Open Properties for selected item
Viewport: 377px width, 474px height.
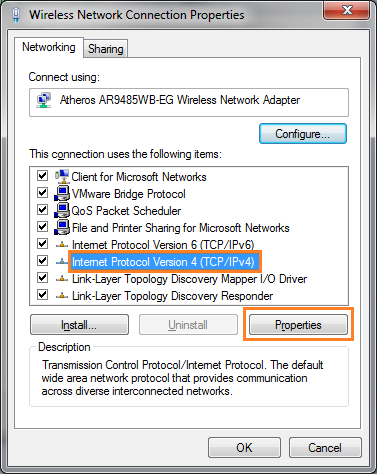coord(298,325)
